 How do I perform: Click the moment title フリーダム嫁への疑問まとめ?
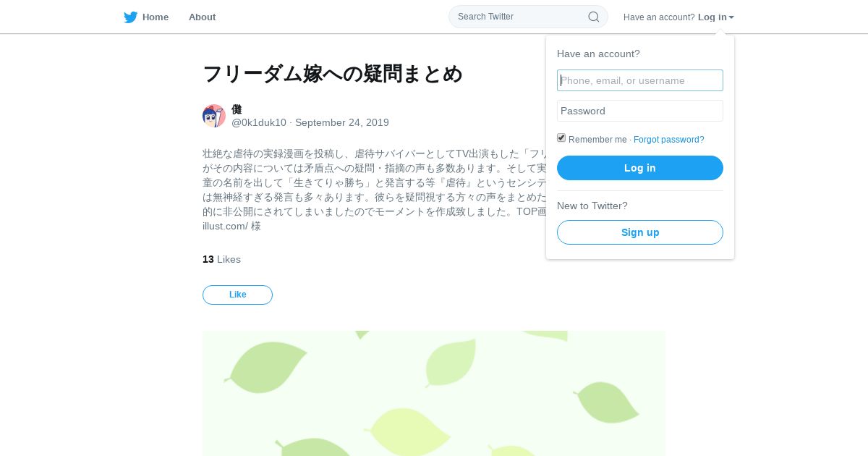pyautogui.click(x=333, y=74)
